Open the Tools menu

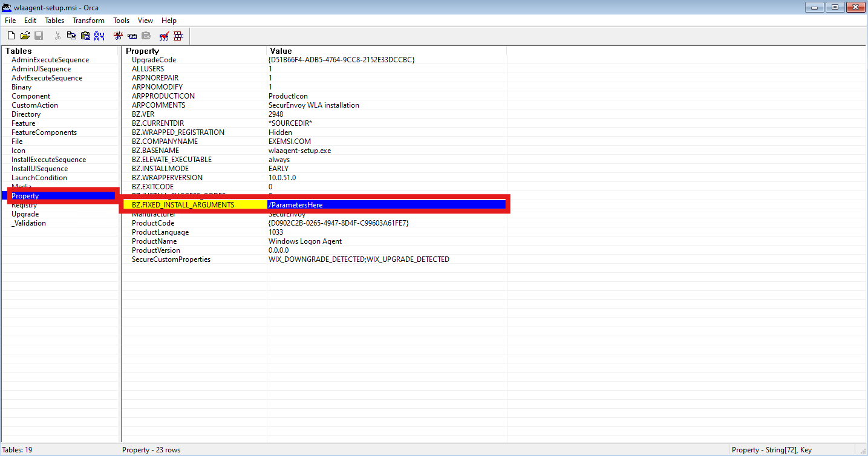(x=120, y=20)
